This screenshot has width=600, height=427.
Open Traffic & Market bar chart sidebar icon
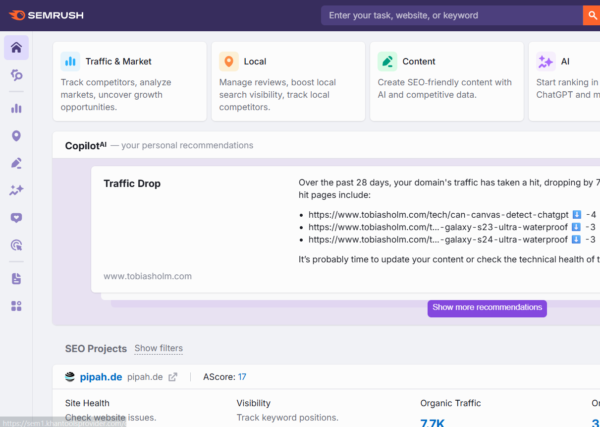point(16,109)
